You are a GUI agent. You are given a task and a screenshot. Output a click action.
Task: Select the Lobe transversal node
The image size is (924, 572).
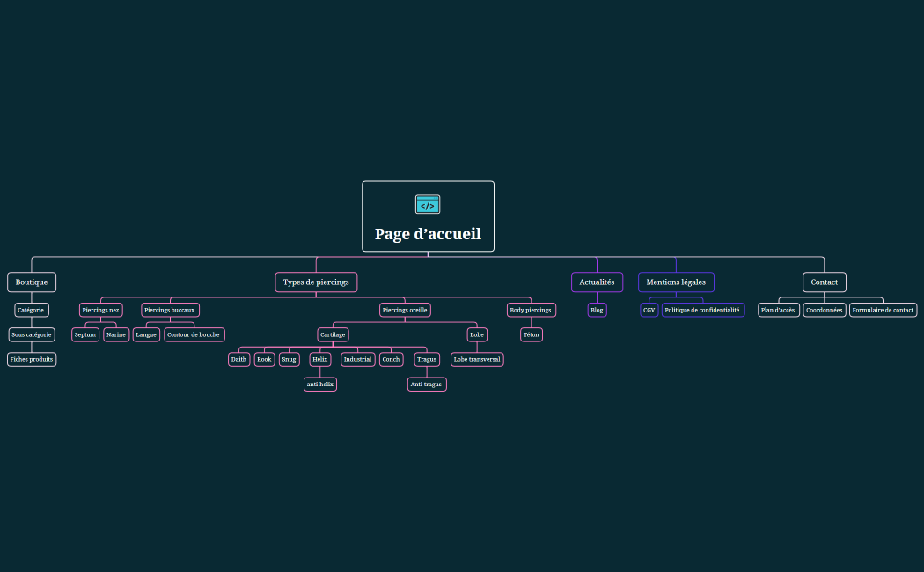[477, 359]
